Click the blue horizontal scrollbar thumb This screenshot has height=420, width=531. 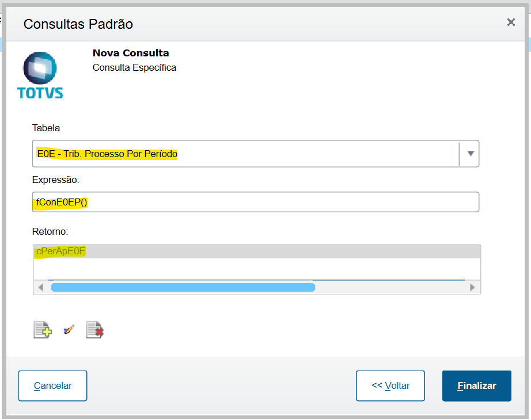[x=183, y=287]
